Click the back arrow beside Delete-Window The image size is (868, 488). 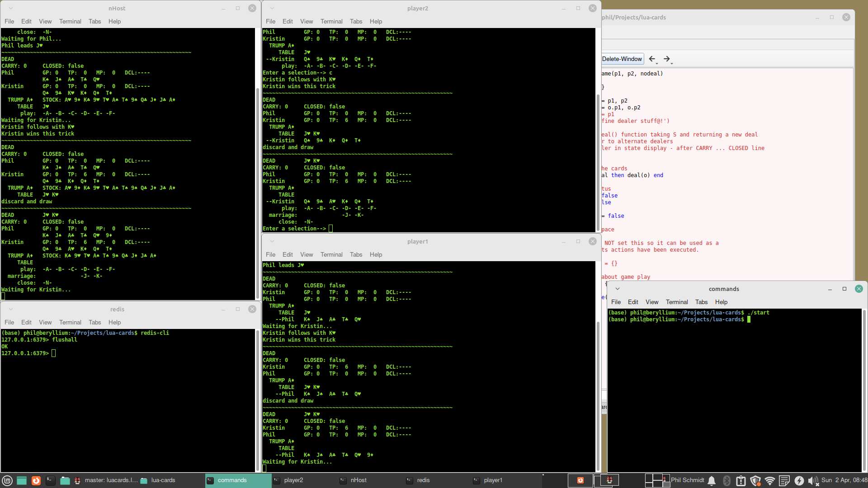tap(652, 59)
